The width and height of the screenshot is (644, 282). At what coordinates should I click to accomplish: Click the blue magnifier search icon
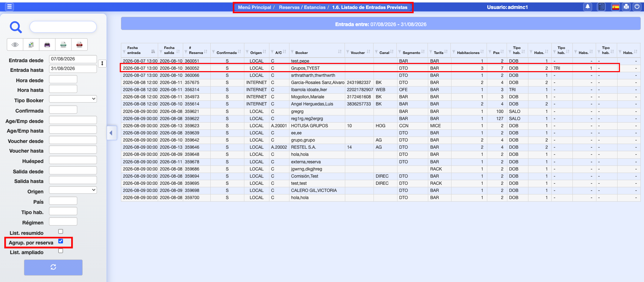tap(16, 27)
